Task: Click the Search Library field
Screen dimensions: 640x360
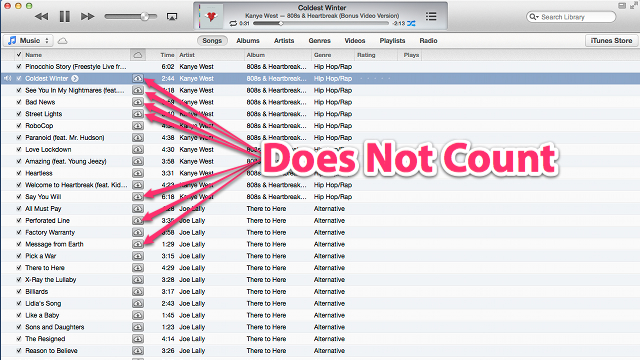Action: click(x=571, y=17)
